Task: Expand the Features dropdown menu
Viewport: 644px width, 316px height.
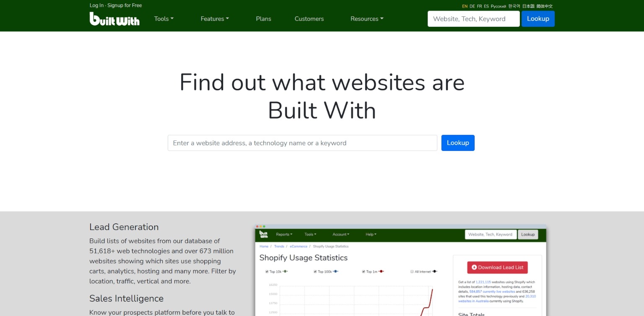Action: click(215, 19)
